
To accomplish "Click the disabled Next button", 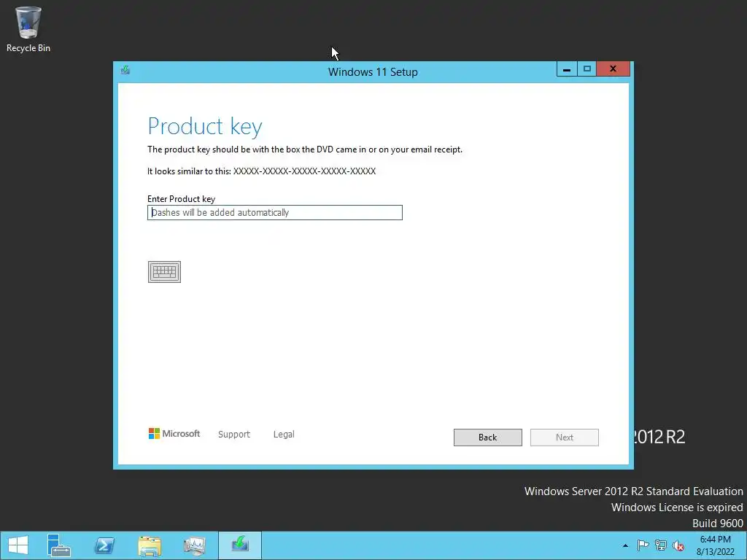I will point(565,437).
